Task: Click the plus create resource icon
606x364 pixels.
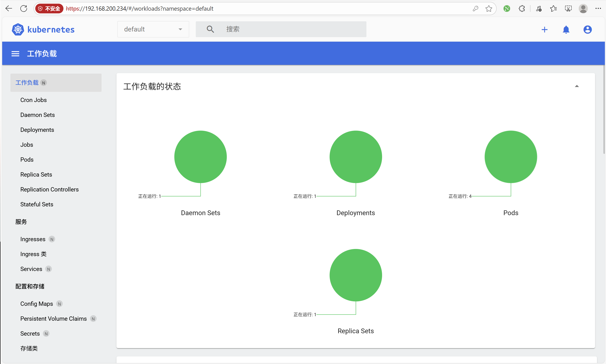Action: [x=544, y=30]
